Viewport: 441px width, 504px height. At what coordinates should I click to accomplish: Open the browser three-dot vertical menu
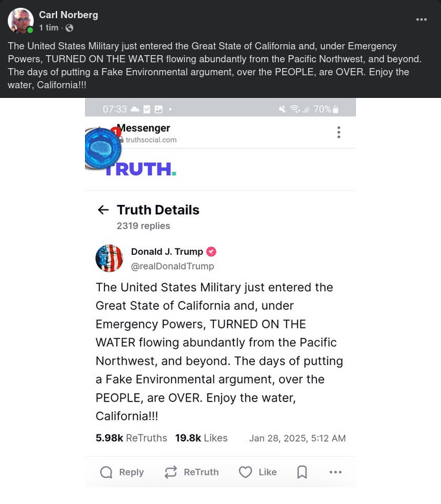click(x=339, y=132)
